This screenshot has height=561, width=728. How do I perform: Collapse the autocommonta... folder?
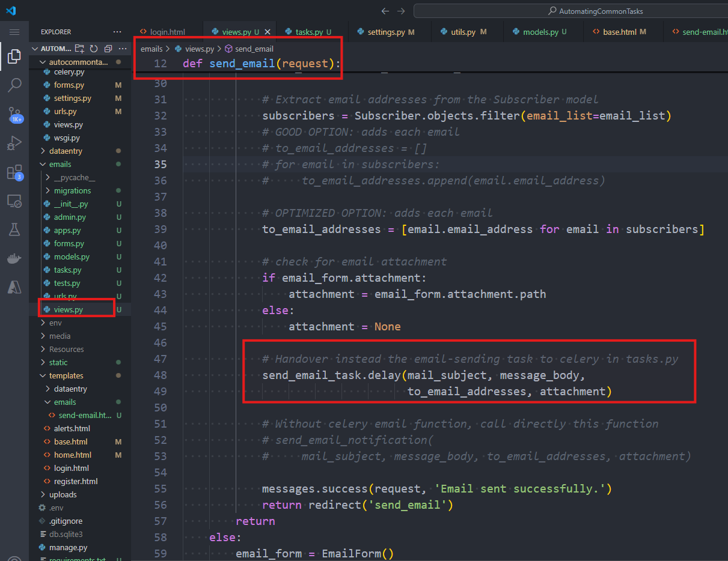pyautogui.click(x=78, y=62)
